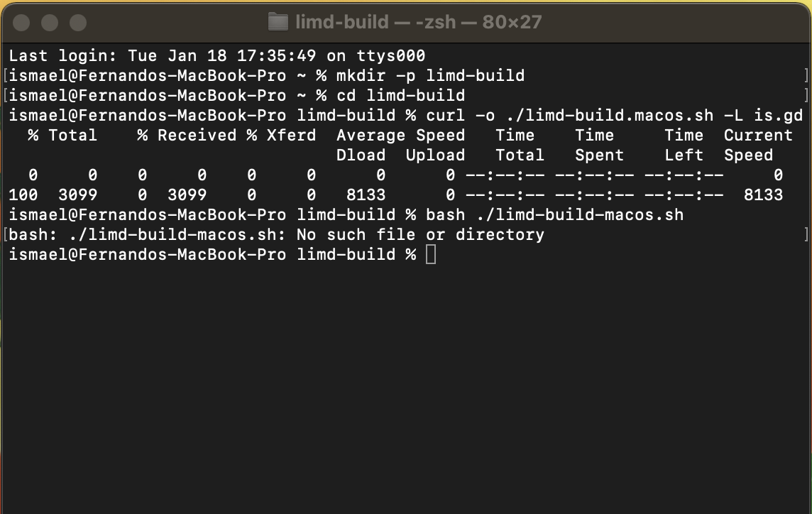
Task: Click the is.gd URL text
Action: click(x=779, y=115)
